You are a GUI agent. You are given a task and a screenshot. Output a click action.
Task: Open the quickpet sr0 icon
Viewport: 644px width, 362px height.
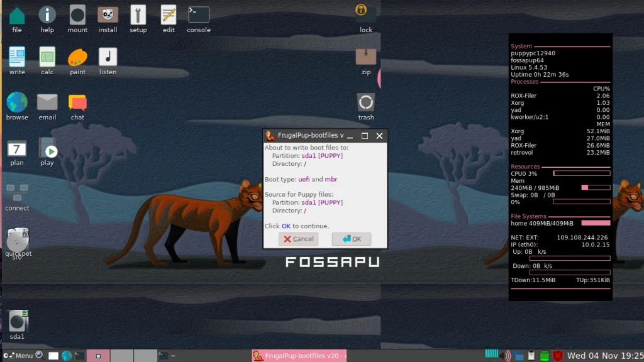point(18,241)
